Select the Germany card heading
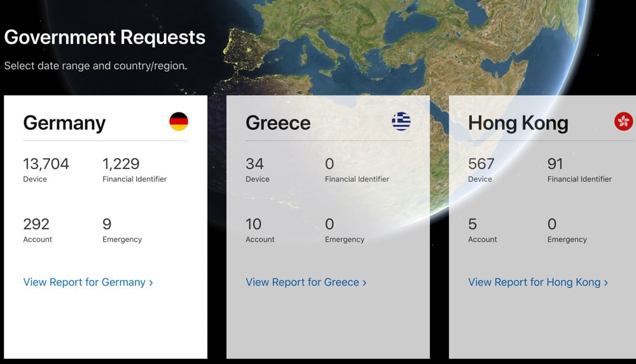Viewport: 636px width, 364px height. click(64, 123)
